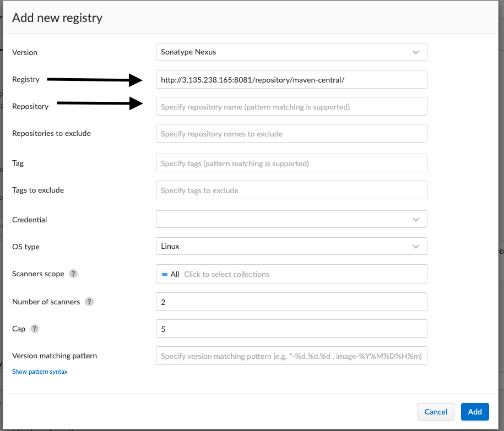
Task: Select the Tag pattern input field
Action: coord(291,163)
